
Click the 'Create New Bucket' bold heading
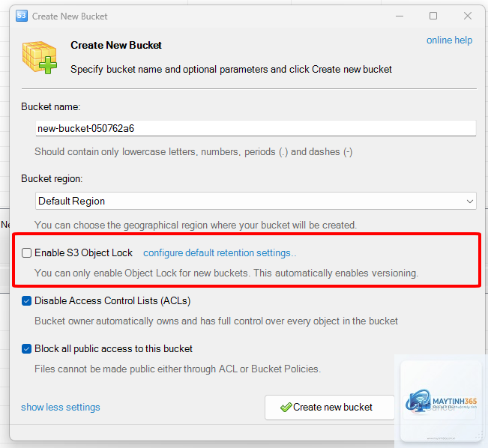(116, 46)
